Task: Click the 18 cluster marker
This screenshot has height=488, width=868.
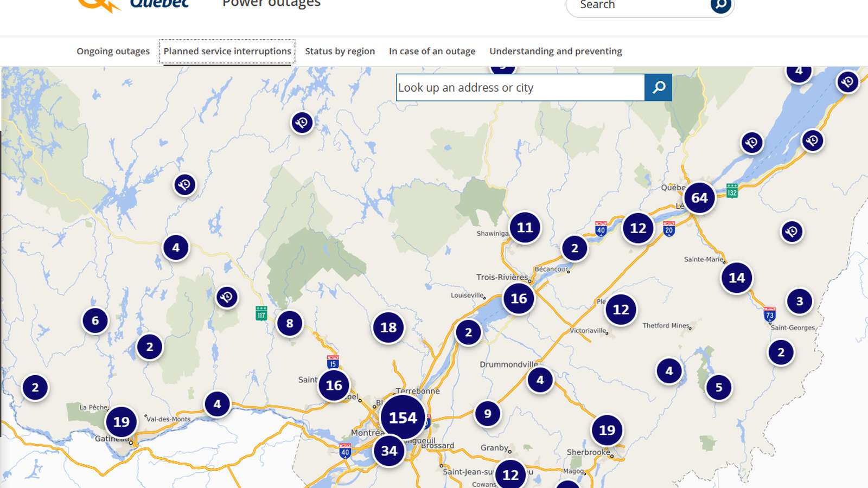Action: (x=388, y=328)
